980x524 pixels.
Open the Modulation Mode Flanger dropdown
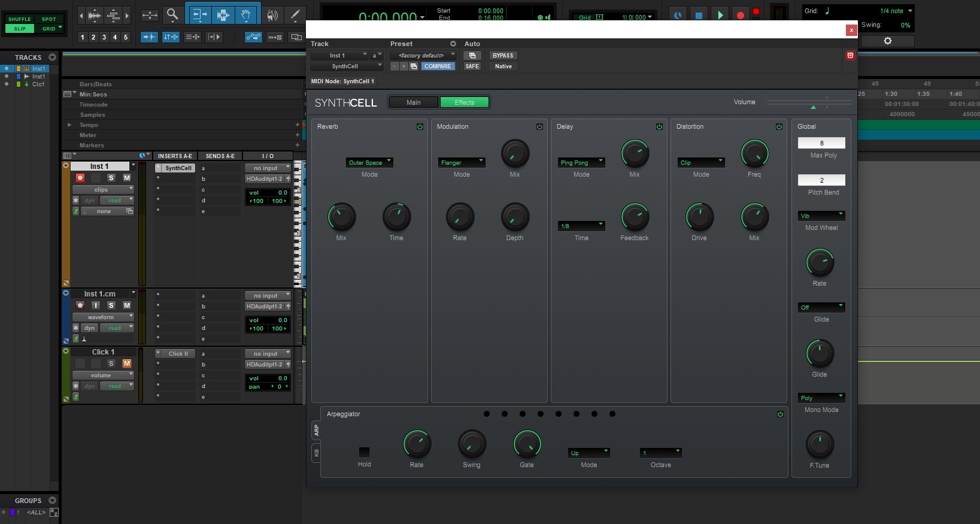pyautogui.click(x=462, y=162)
